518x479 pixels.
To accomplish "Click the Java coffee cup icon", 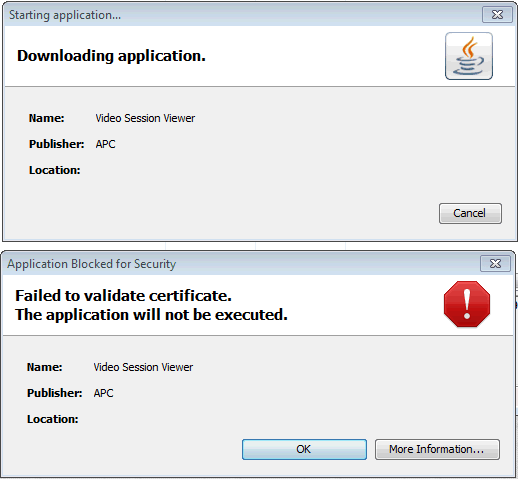I will click(469, 56).
